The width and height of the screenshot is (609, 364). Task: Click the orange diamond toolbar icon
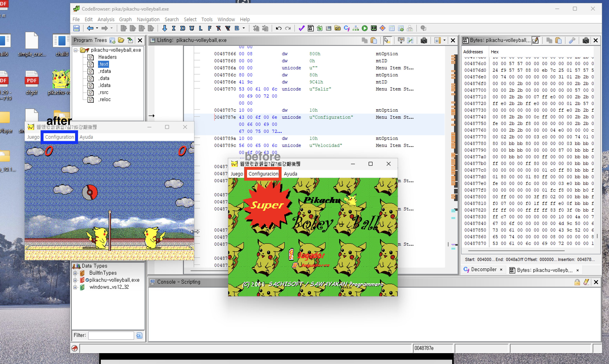(x=383, y=28)
